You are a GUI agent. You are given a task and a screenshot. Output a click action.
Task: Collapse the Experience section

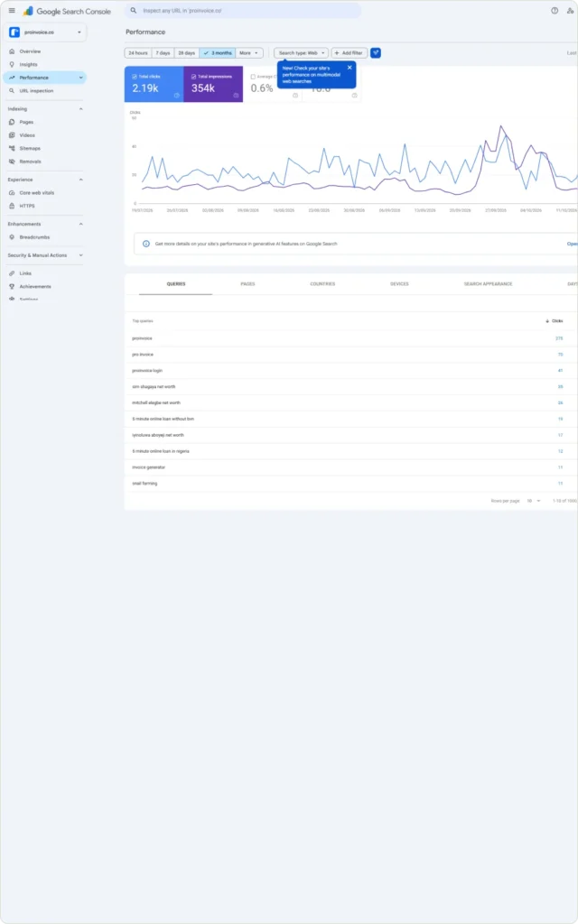(80, 180)
